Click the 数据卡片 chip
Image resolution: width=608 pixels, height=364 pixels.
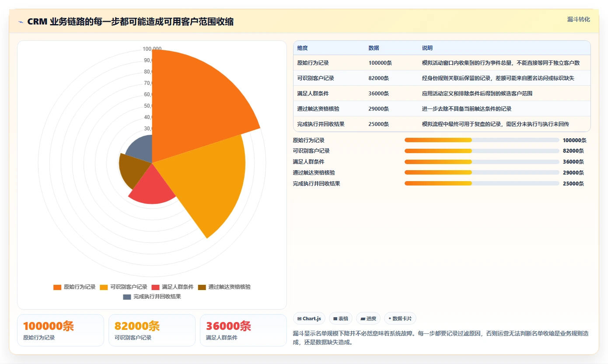(400, 318)
